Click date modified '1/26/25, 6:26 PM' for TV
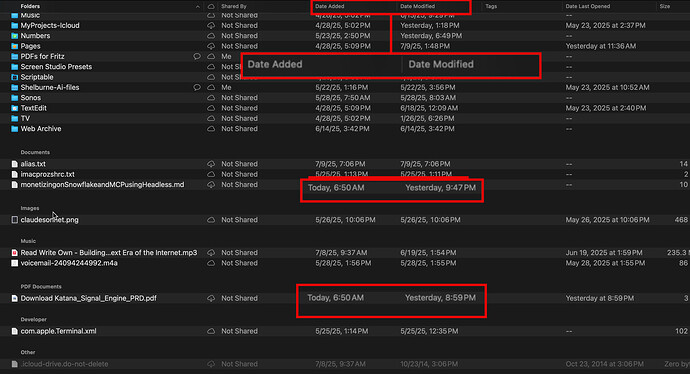The width and height of the screenshot is (690, 374). pyautogui.click(x=427, y=118)
